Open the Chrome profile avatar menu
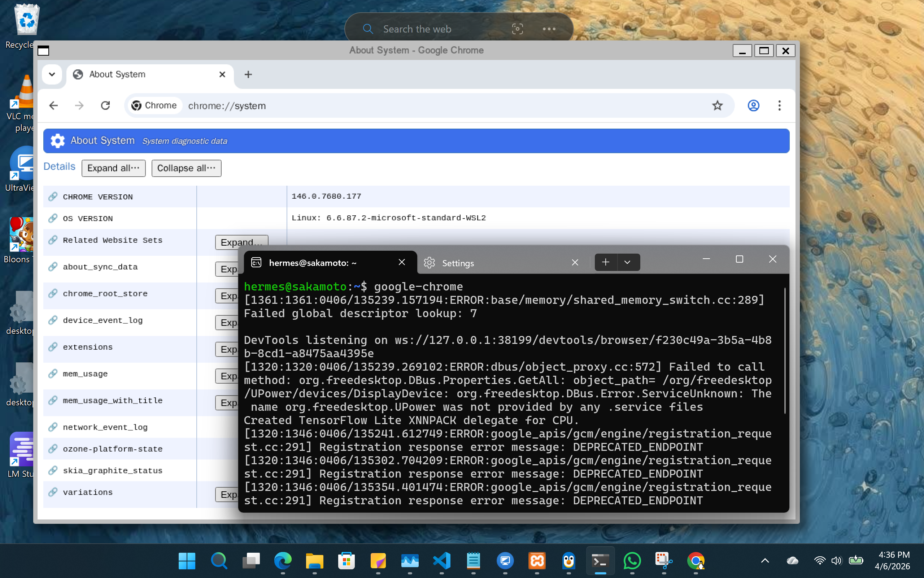This screenshot has height=578, width=924. tap(753, 105)
